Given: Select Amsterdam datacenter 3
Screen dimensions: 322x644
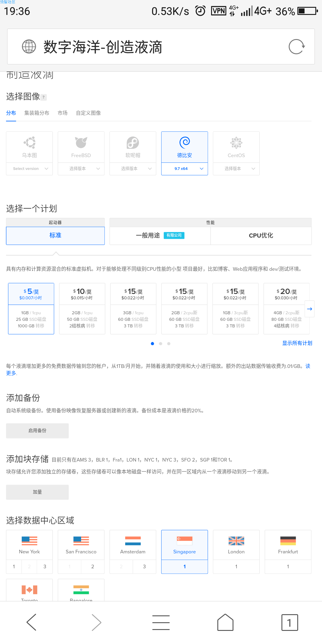Looking at the screenshot, I should [x=144, y=566].
